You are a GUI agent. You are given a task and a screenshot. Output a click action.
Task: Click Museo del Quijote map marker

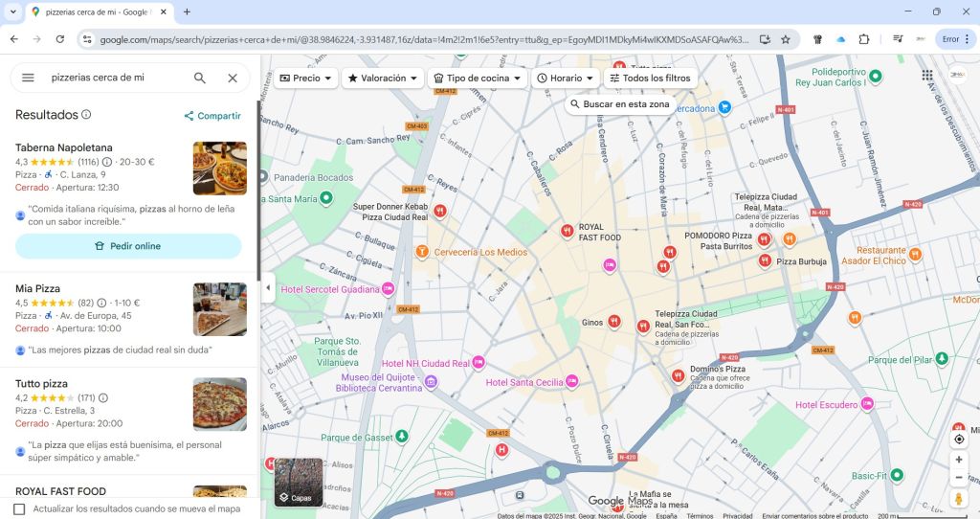coord(431,381)
